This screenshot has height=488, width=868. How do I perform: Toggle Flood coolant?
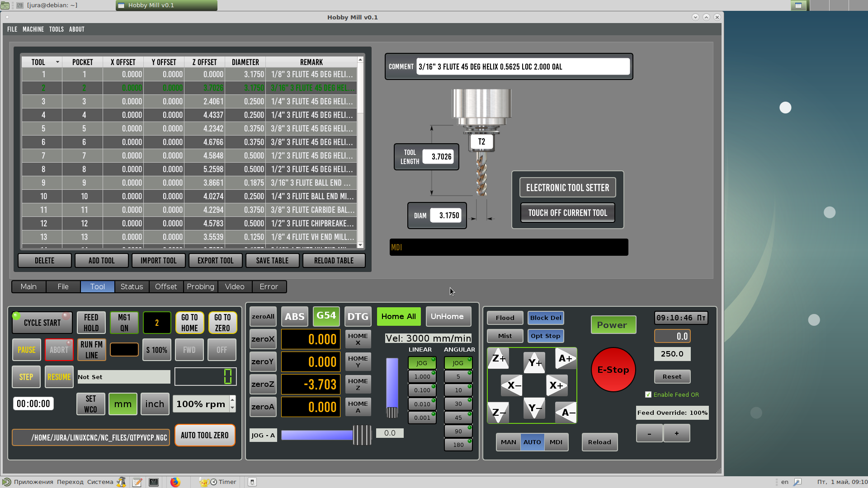(x=505, y=318)
